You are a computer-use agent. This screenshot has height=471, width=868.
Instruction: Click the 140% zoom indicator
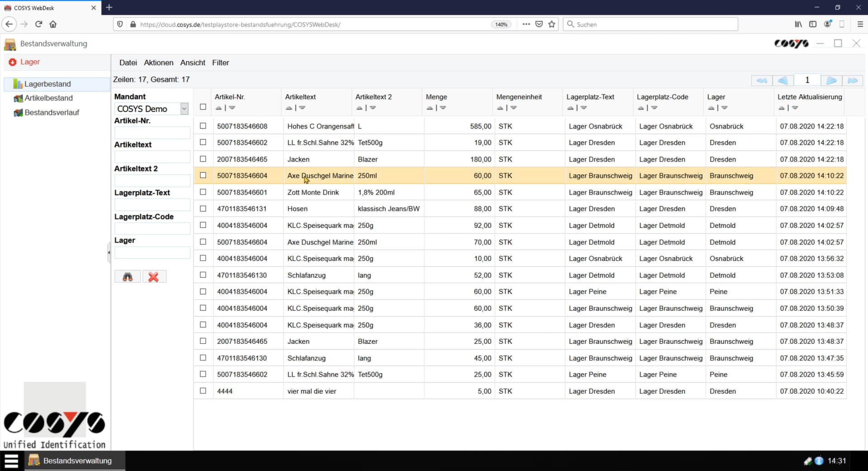501,24
